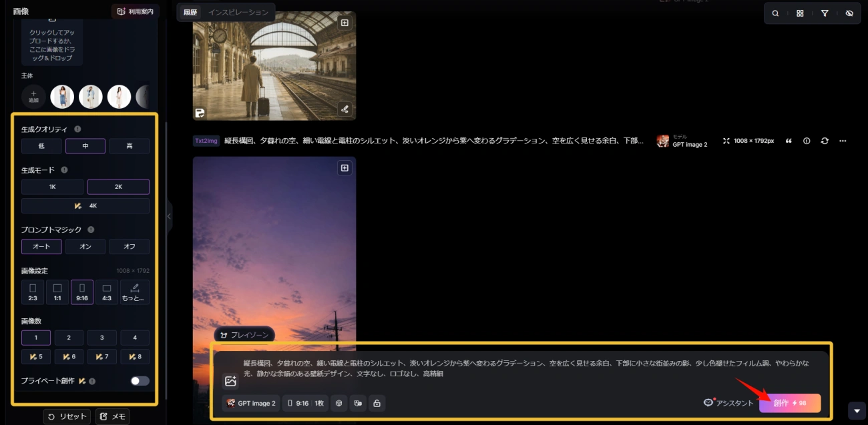868x425 pixels.
Task: Set prompt magic to オート
Action: coord(41,246)
